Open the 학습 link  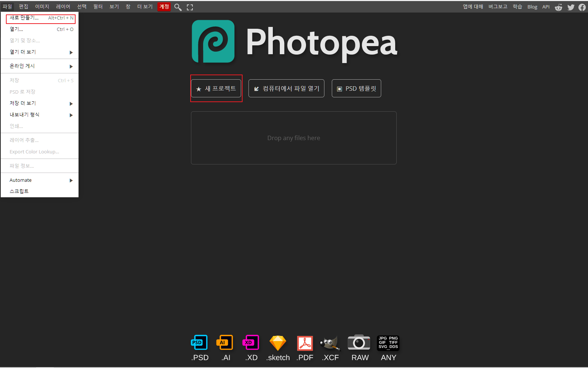pyautogui.click(x=517, y=7)
